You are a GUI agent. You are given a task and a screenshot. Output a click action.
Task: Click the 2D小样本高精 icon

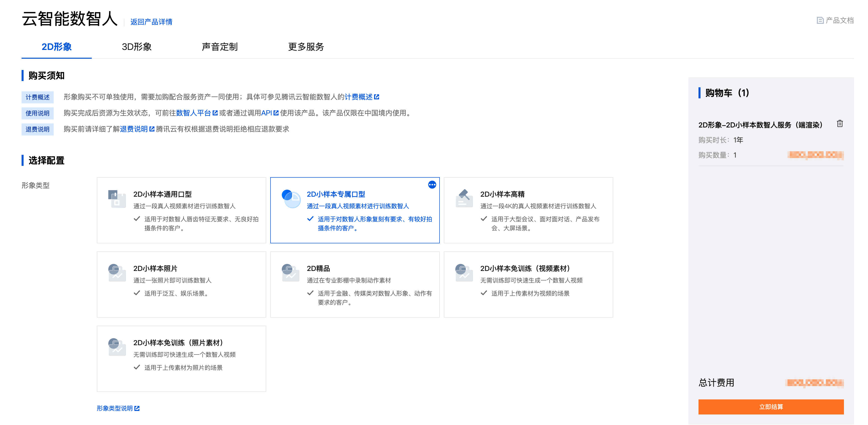tap(464, 198)
